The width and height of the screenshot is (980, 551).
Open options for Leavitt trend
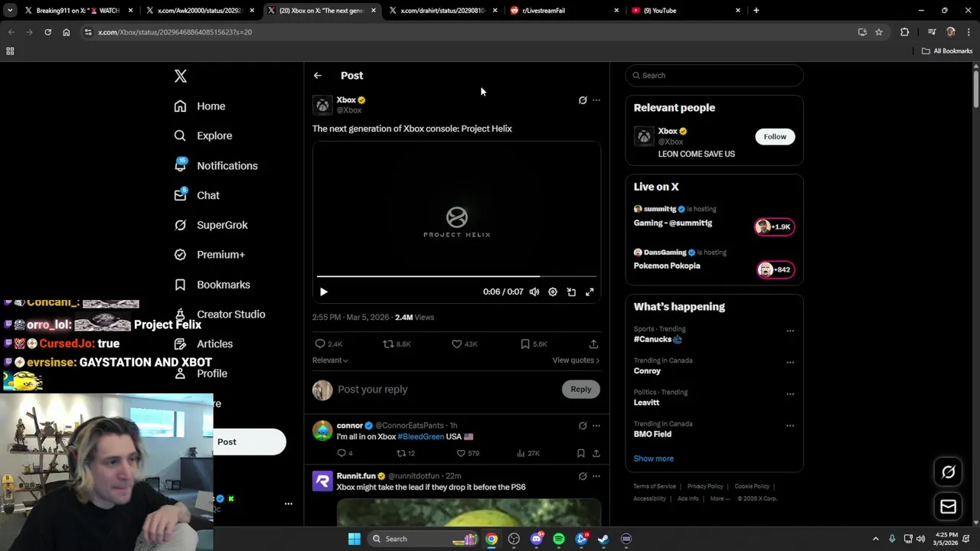pyautogui.click(x=790, y=394)
